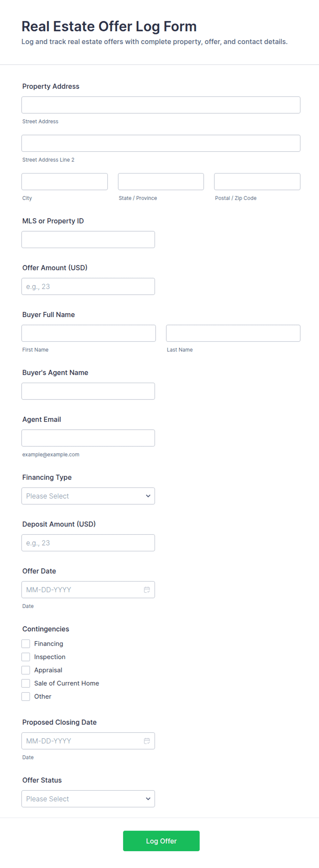
Task: Select the City input box
Action: [x=64, y=181]
